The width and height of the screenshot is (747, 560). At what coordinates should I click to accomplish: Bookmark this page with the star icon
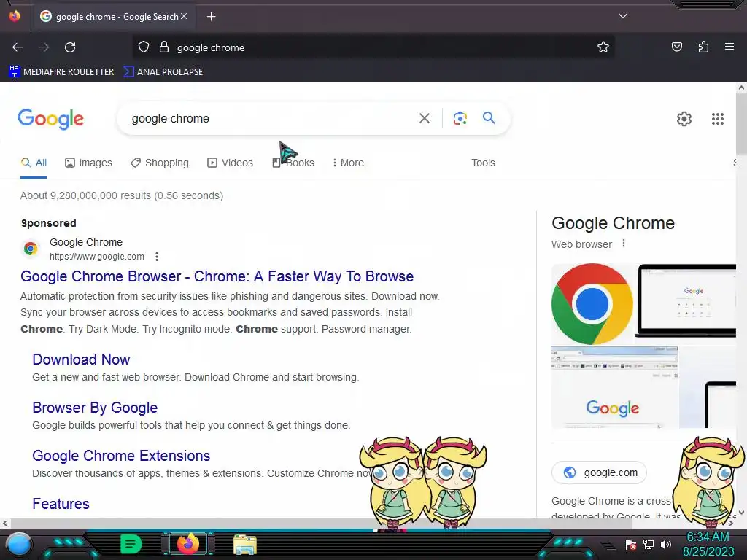click(x=603, y=47)
